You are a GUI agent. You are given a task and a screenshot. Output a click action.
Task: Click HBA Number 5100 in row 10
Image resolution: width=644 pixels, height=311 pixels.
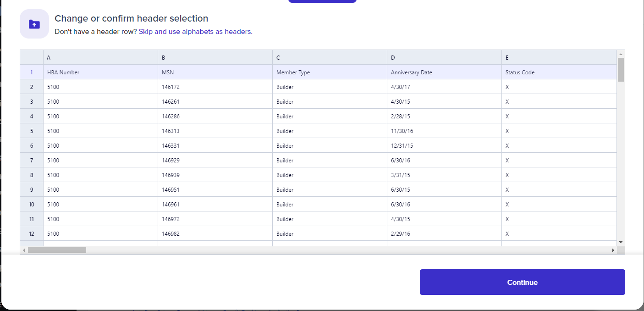click(100, 204)
